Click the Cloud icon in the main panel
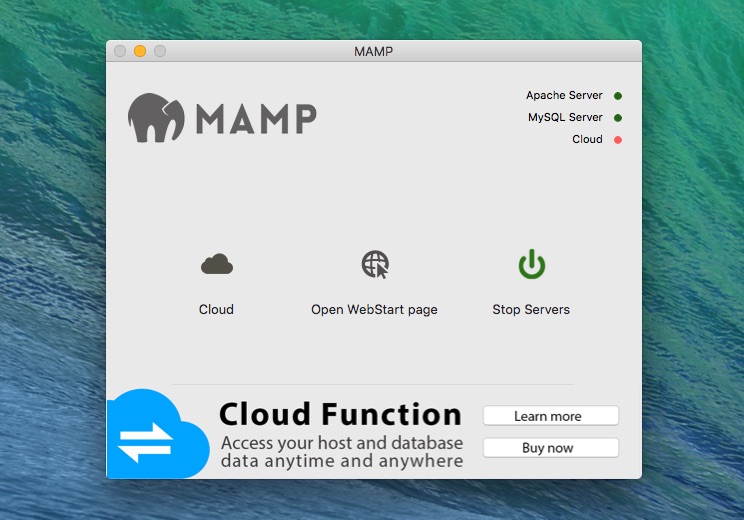Image resolution: width=744 pixels, height=520 pixels. point(217,264)
